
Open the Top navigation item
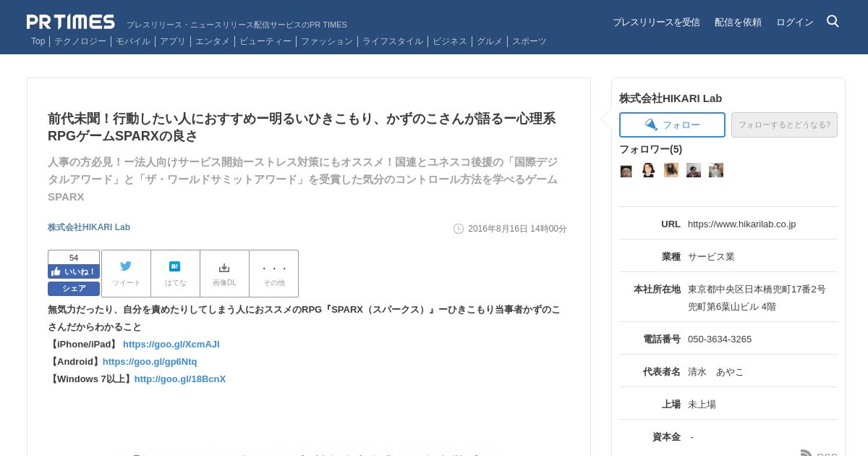click(38, 41)
